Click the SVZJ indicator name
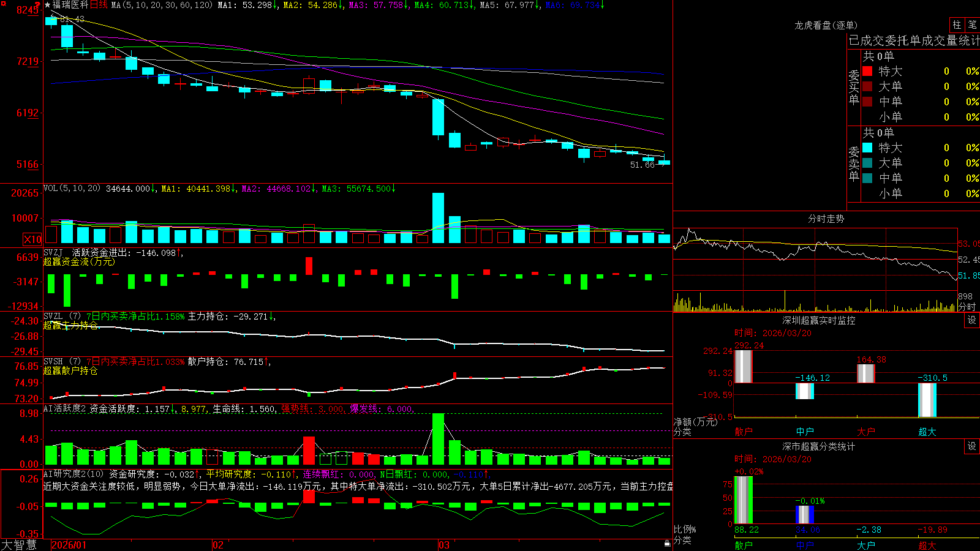The height and width of the screenshot is (551, 980). pyautogui.click(x=53, y=252)
